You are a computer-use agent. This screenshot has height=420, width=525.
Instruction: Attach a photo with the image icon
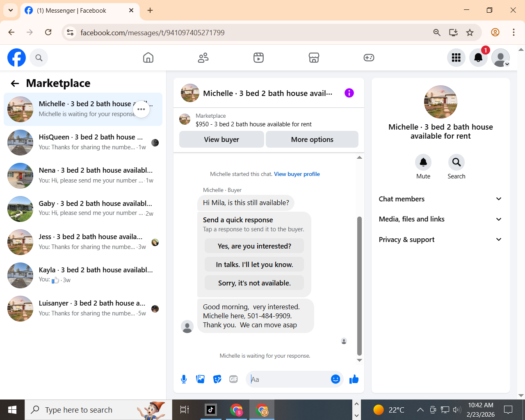201,379
